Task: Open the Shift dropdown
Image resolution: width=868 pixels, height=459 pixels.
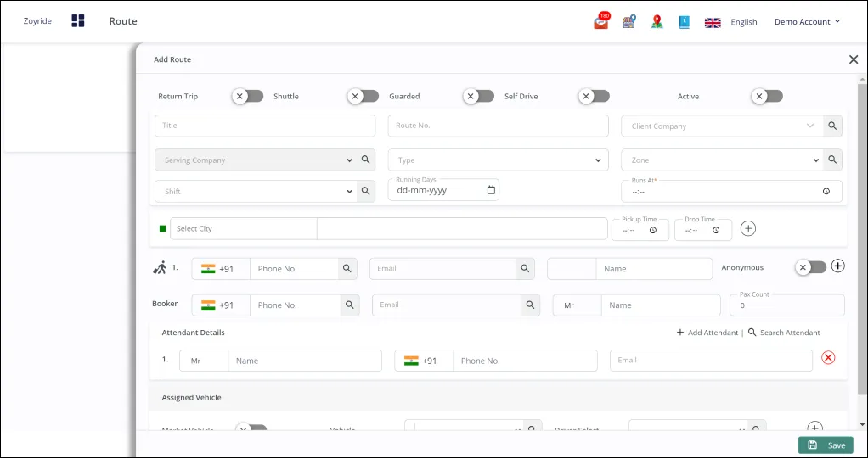Action: click(349, 192)
